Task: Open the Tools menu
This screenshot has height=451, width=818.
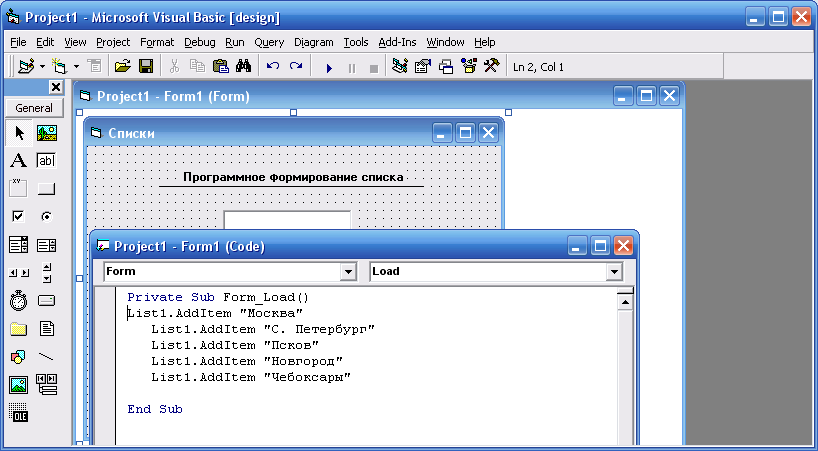Action: click(x=356, y=42)
